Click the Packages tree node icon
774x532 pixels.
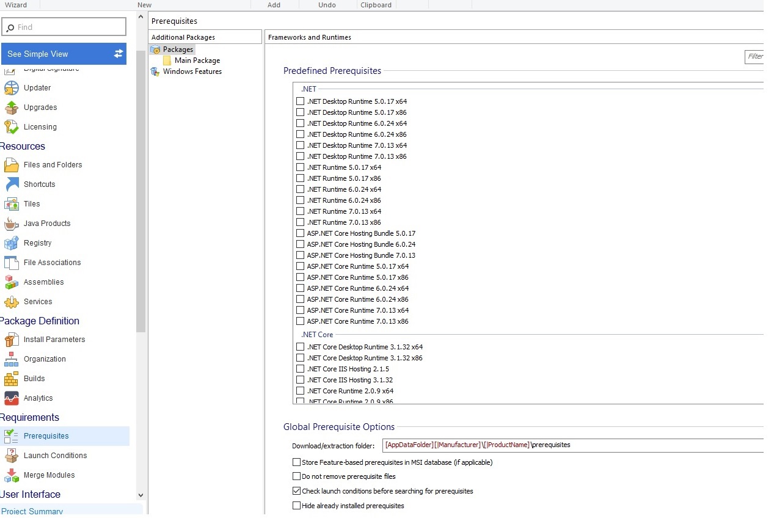coord(156,49)
